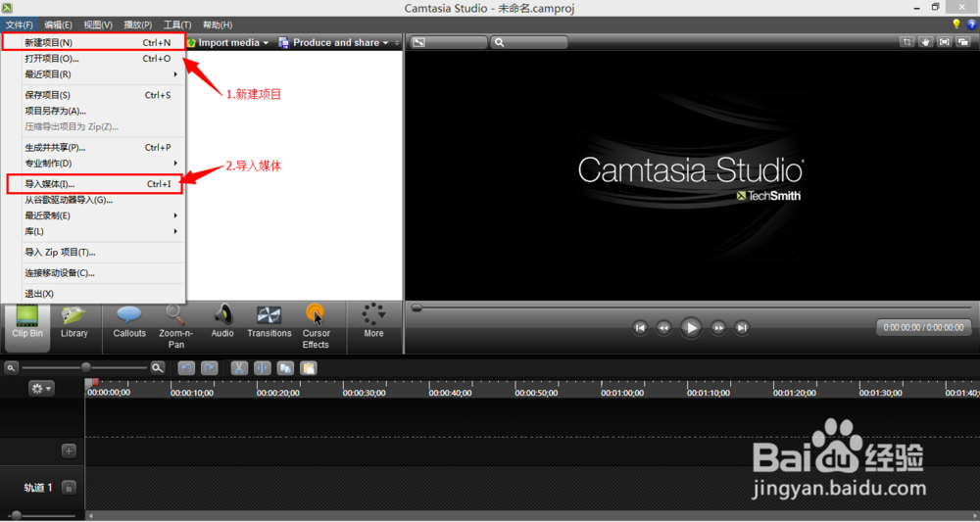This screenshot has height=522, width=980.
Task: Select 新建项目(N) from File menu
Action: coord(94,42)
